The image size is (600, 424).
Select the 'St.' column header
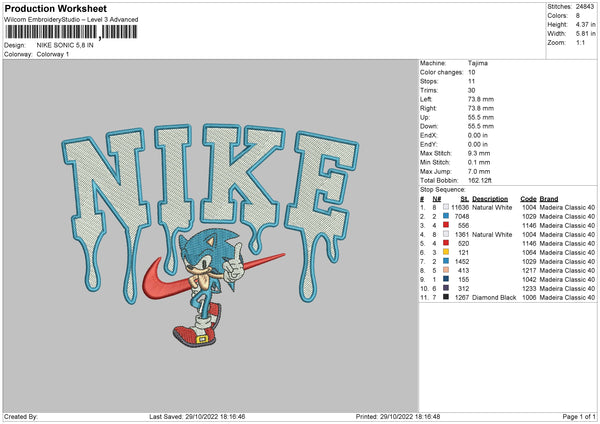coord(465,199)
